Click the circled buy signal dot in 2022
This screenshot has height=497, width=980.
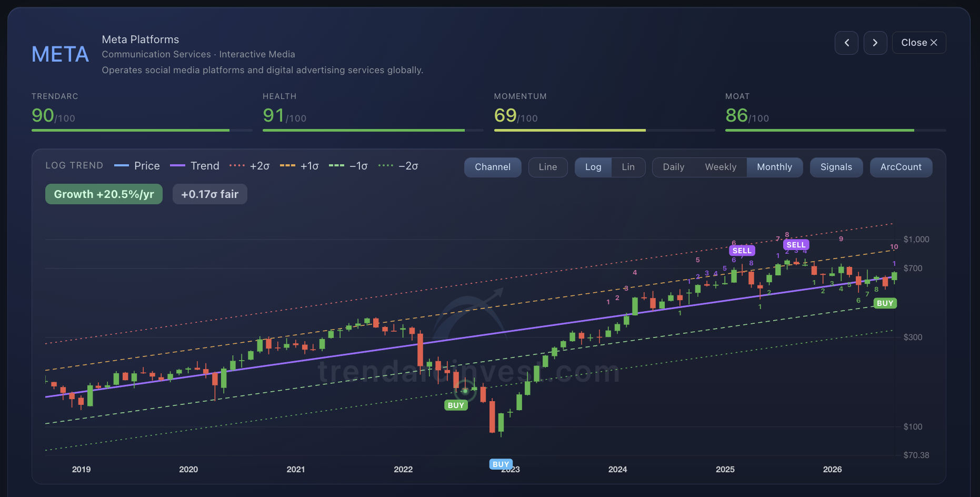click(x=465, y=391)
